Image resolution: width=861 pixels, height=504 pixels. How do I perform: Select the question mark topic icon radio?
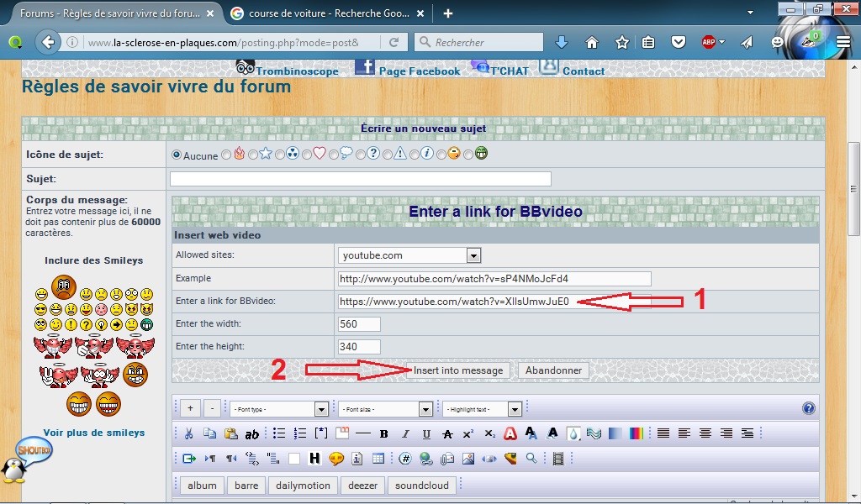click(x=361, y=155)
